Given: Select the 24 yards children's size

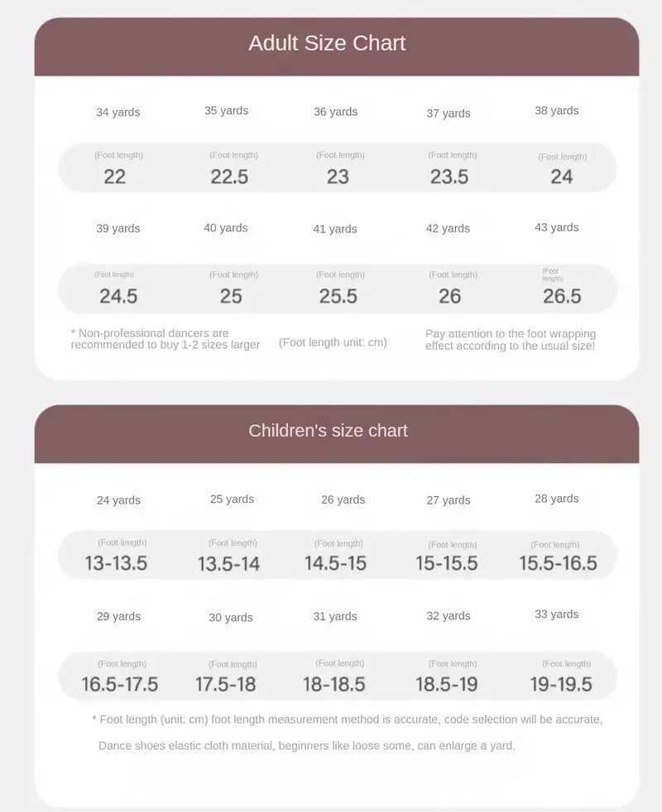Looking at the screenshot, I should point(118,500).
